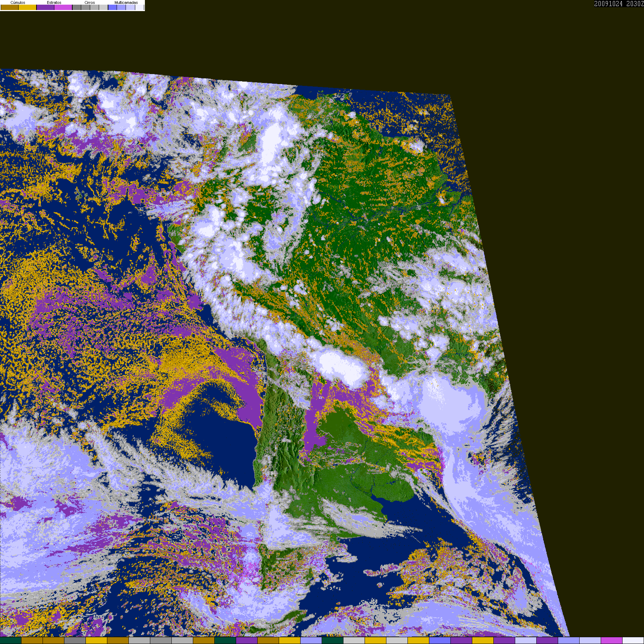Click the 20091024 date stamp
Viewport: 644px width, 644px height.
(608, 4)
